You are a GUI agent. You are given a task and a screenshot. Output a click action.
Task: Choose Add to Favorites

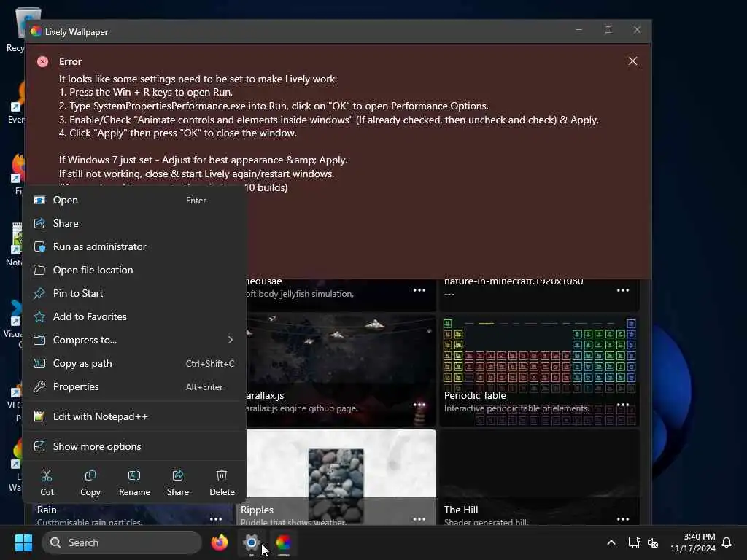click(x=134, y=316)
